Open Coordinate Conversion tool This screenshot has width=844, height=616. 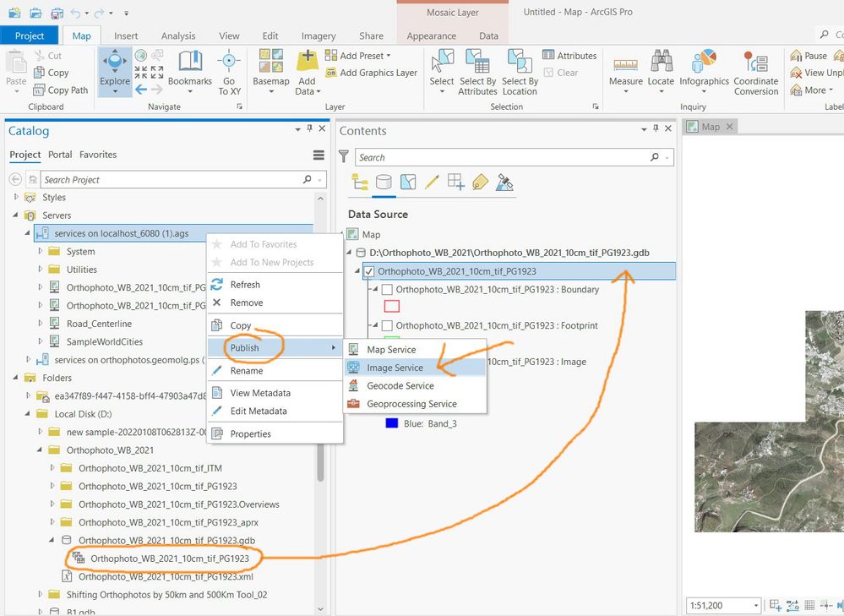click(x=756, y=72)
